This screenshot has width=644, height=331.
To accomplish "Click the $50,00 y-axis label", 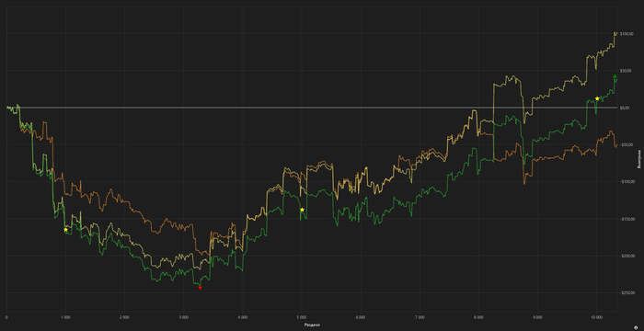I will pos(626,71).
